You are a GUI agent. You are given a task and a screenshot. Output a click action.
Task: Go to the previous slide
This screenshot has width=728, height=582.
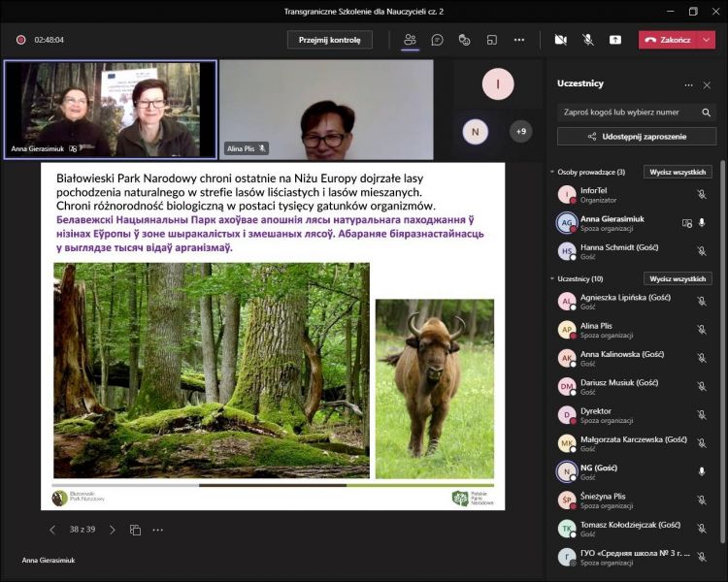[x=52, y=530]
